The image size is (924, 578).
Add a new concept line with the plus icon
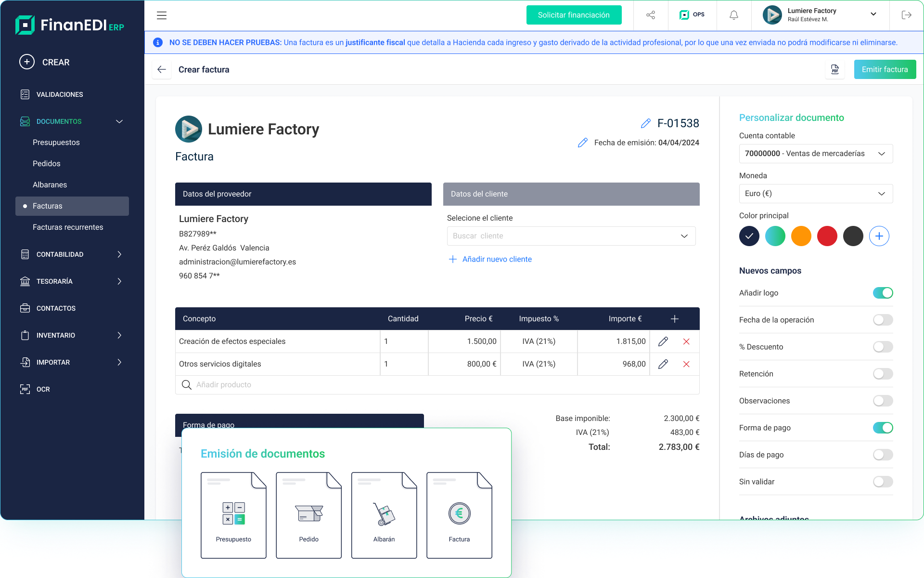674,318
